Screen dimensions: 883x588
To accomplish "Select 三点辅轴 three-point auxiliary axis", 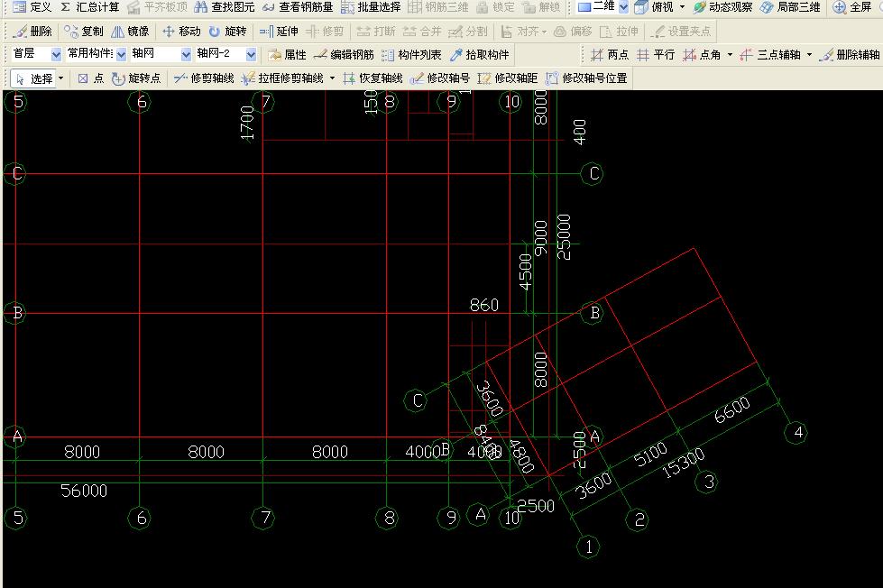I will pyautogui.click(x=770, y=55).
